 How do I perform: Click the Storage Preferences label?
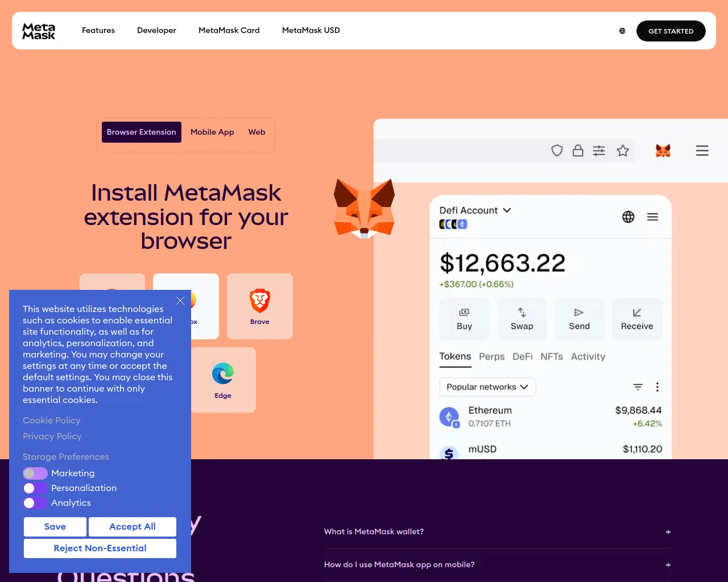[66, 457]
